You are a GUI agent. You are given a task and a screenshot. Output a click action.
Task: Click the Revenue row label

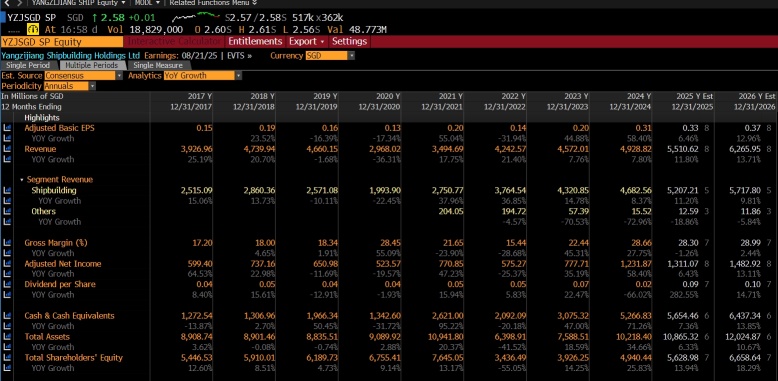[x=40, y=149]
